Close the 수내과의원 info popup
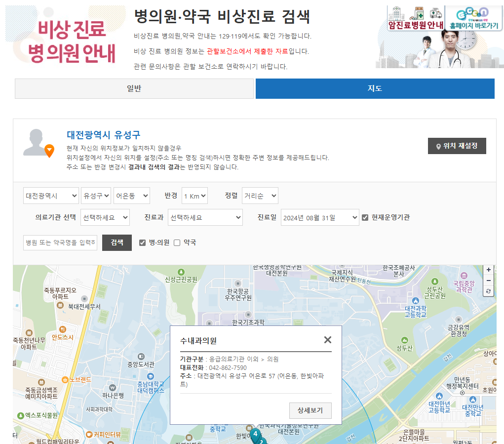Screen dimensions: 504x444 click(x=328, y=340)
